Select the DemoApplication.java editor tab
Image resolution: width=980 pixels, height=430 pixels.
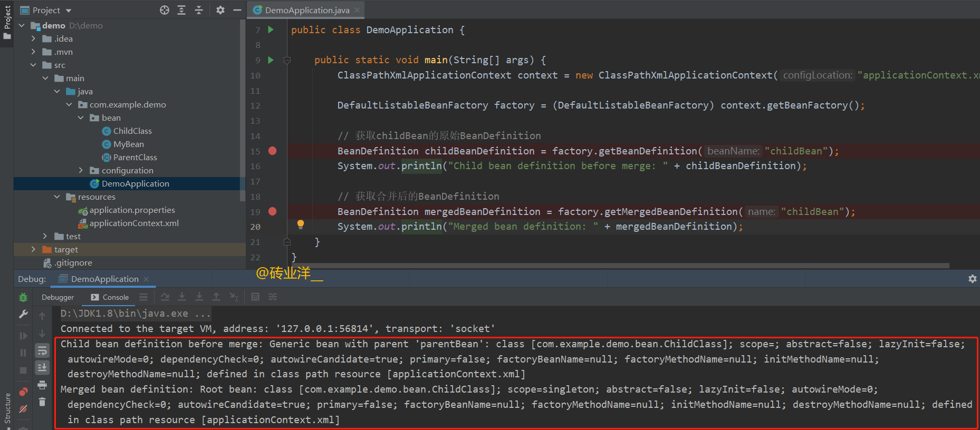307,10
